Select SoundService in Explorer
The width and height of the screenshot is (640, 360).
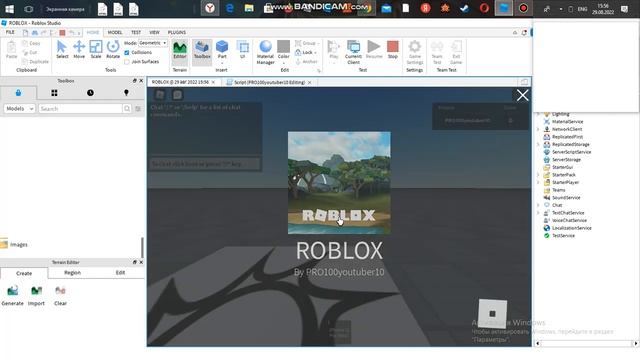[562, 198]
